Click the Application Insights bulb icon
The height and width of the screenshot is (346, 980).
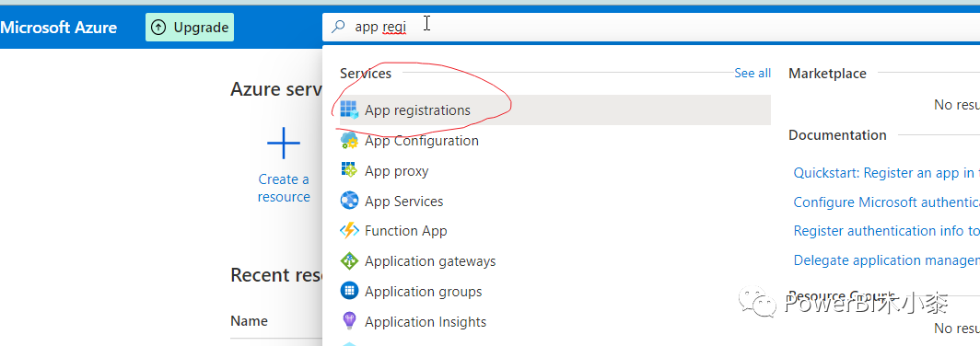click(x=349, y=322)
